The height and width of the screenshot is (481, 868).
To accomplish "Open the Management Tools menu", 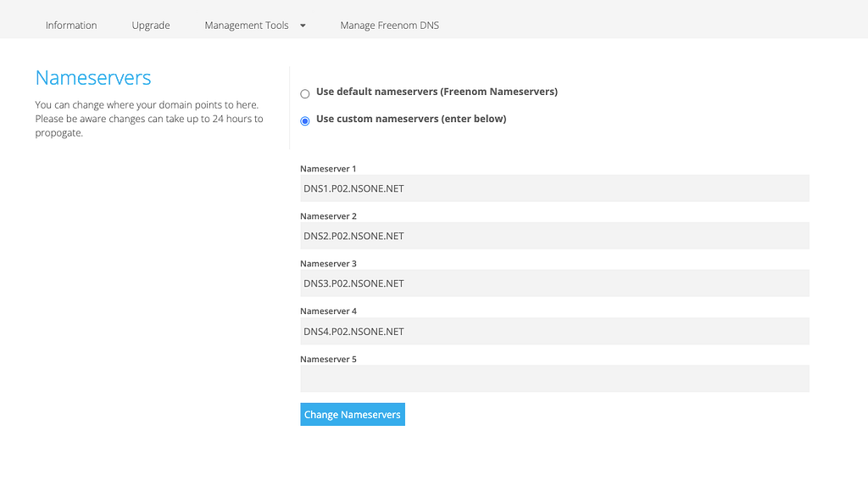I will pyautogui.click(x=247, y=25).
